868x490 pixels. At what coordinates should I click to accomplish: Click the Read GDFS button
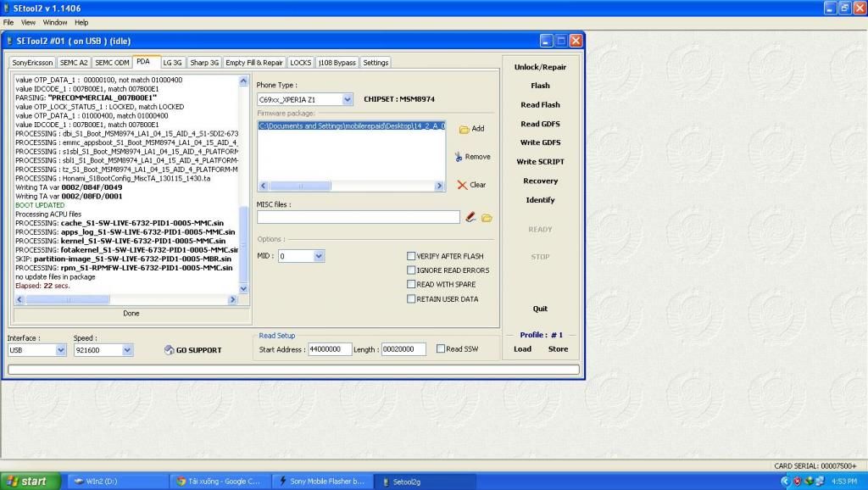540,124
